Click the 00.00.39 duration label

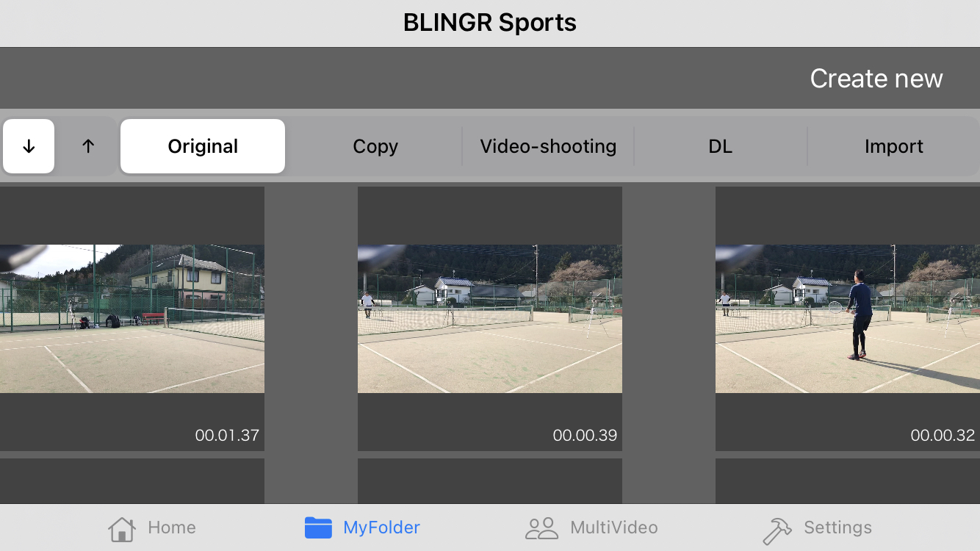point(585,435)
